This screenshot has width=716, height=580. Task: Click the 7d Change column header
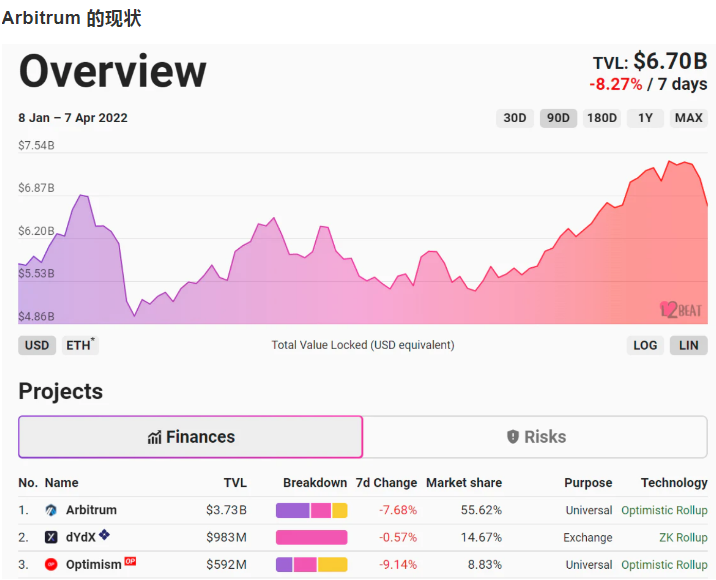point(386,483)
